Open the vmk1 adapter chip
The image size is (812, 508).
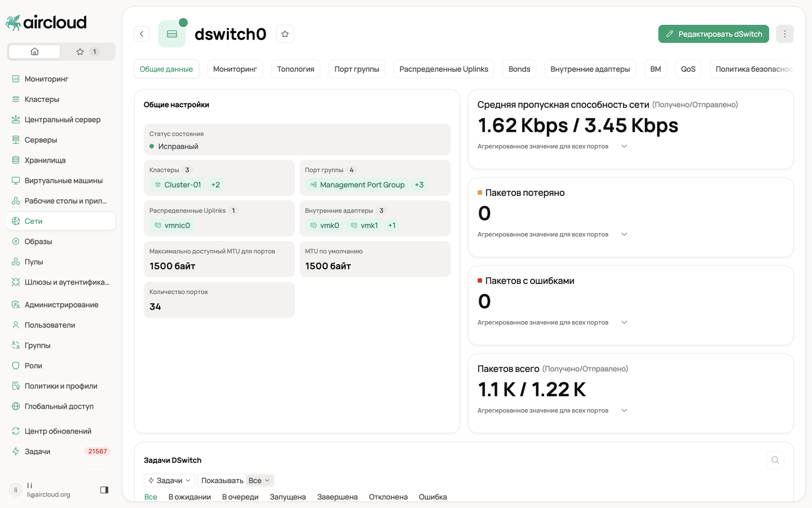point(364,225)
